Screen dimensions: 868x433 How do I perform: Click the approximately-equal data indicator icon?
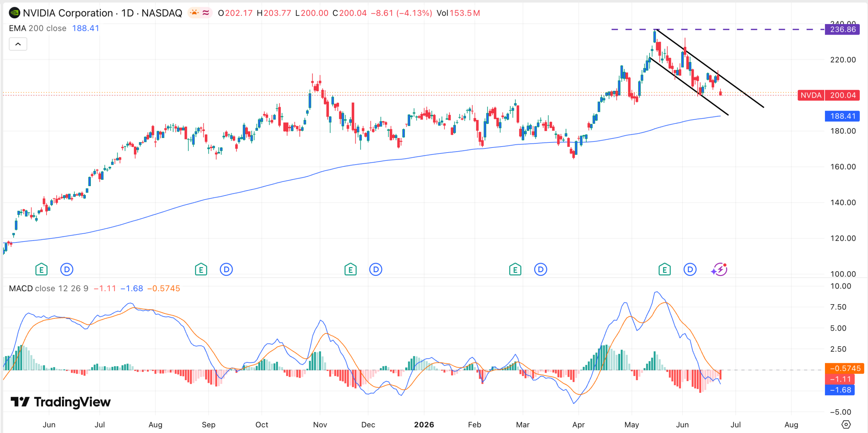coord(205,13)
